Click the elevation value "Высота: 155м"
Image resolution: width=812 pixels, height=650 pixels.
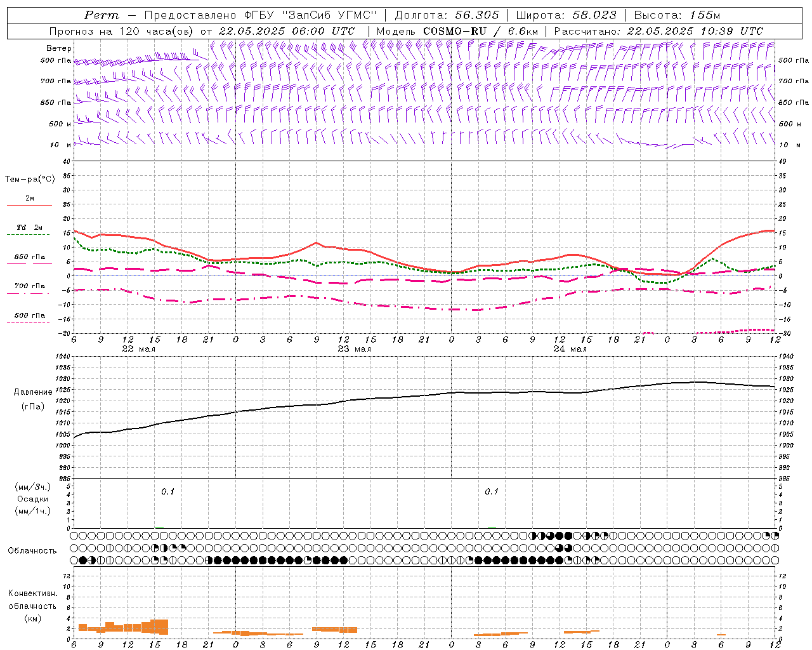tap(677, 15)
